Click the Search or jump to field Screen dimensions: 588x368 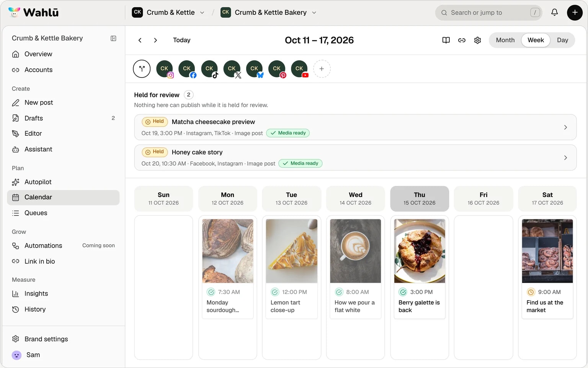(488, 13)
